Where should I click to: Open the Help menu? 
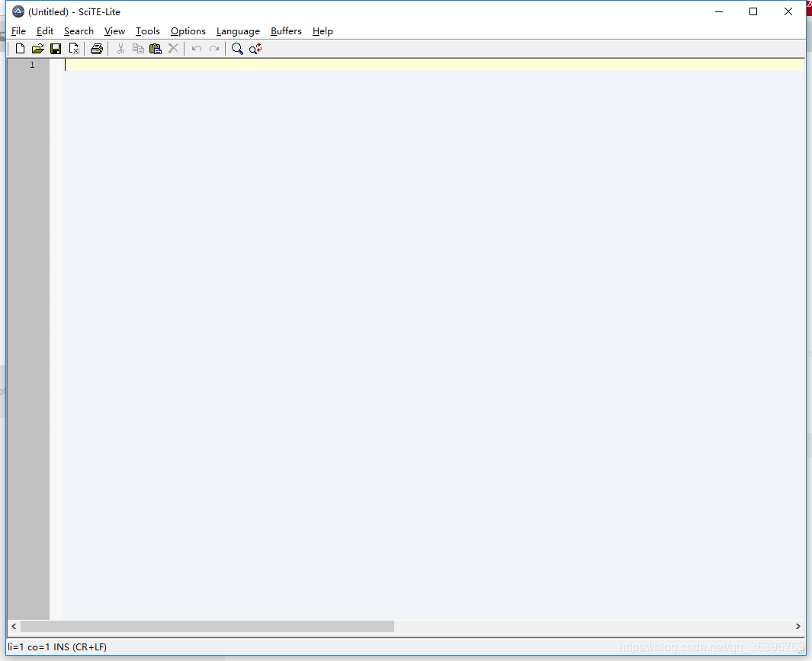coord(323,31)
